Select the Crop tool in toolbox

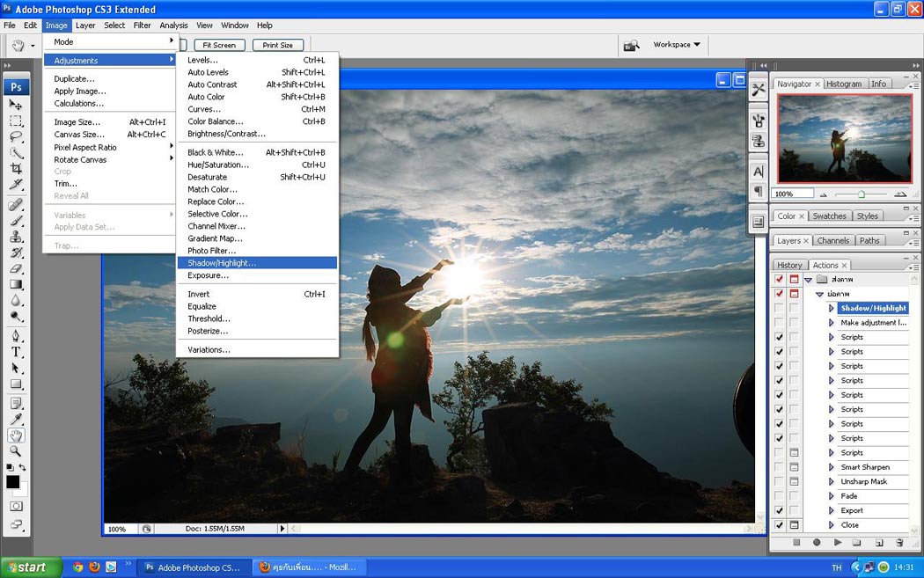pyautogui.click(x=16, y=168)
